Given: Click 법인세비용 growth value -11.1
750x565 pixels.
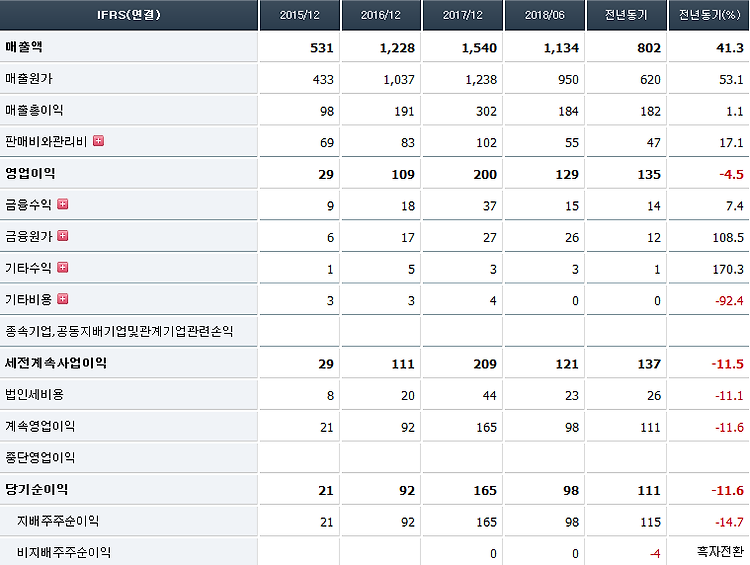Looking at the screenshot, I should point(729,395).
